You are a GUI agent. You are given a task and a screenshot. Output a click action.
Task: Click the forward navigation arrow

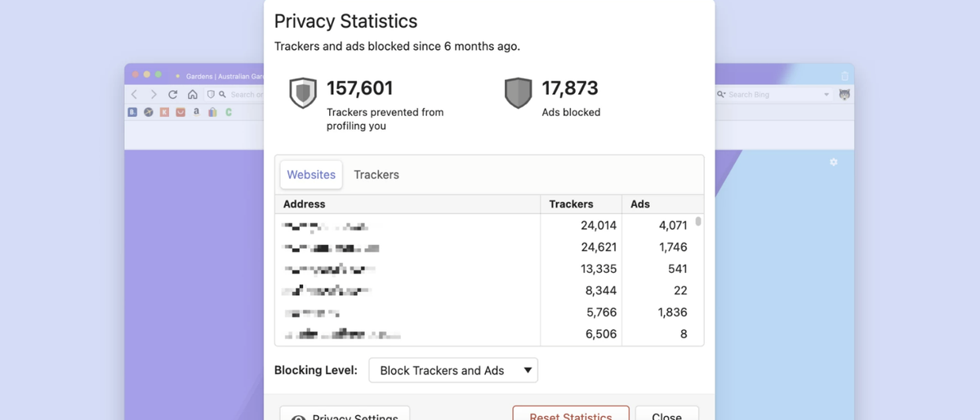click(154, 95)
